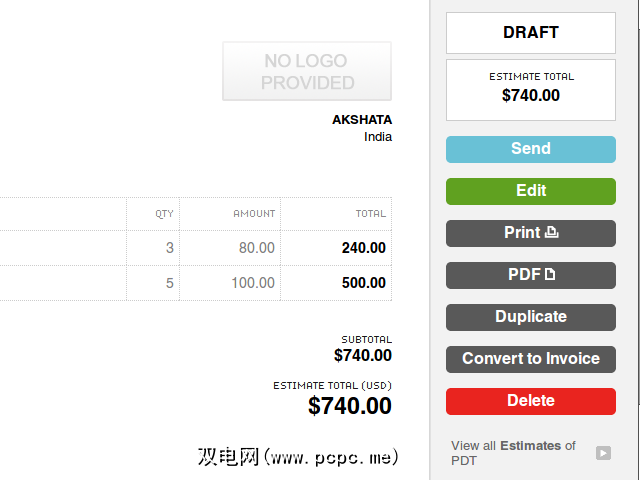This screenshot has width=640, height=480.
Task: Click the printer icon on Print button
Action: point(551,233)
